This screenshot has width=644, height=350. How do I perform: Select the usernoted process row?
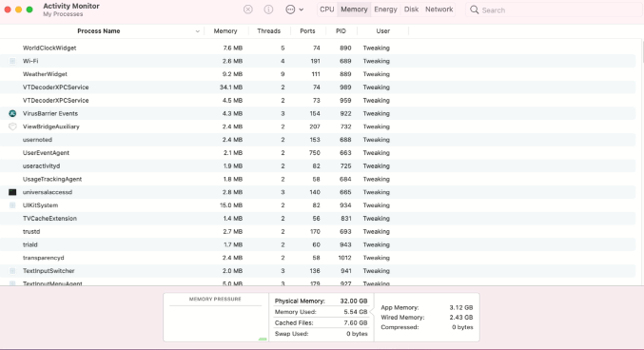pos(318,140)
